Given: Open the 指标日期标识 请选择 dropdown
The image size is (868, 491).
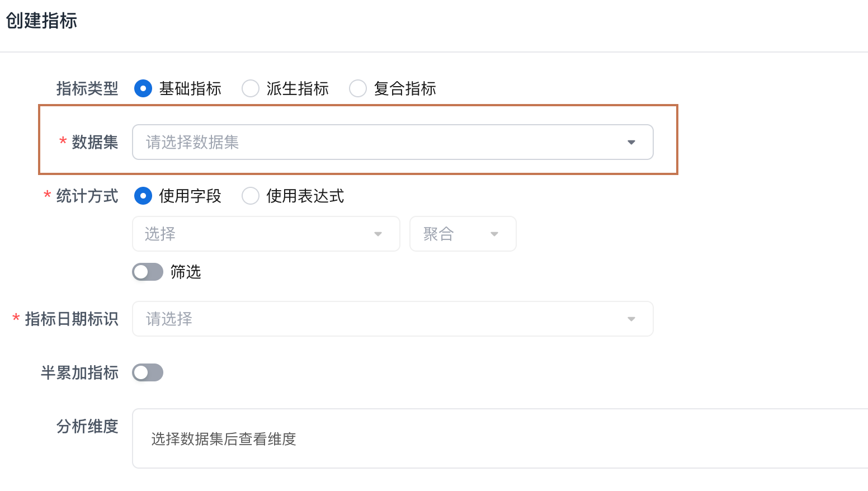Looking at the screenshot, I should [380, 319].
